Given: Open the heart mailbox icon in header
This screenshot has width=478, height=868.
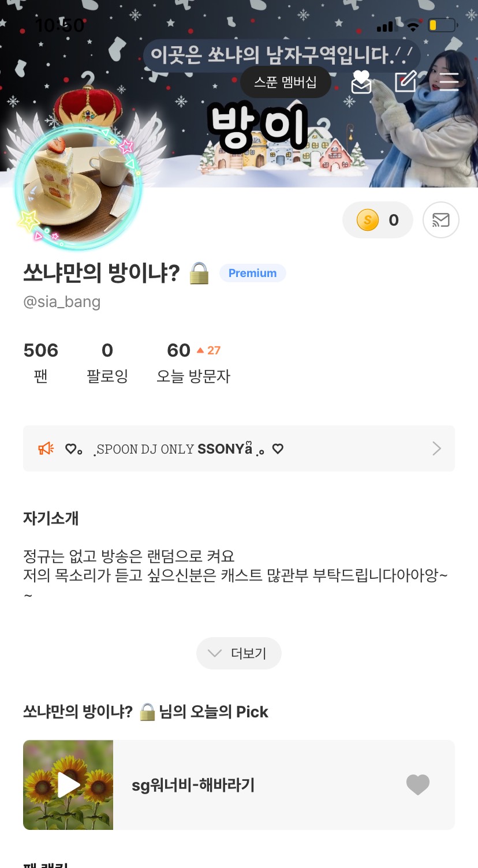Looking at the screenshot, I should click(x=361, y=82).
